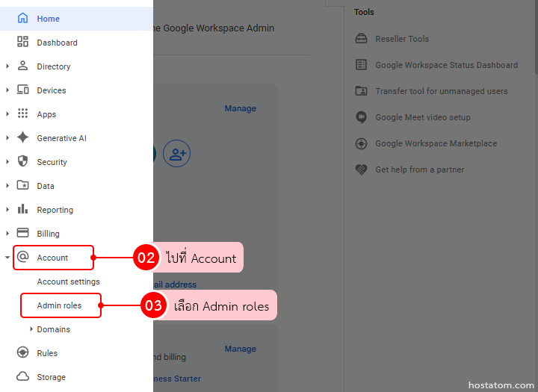Click the Generative AI sparkle icon

click(22, 137)
